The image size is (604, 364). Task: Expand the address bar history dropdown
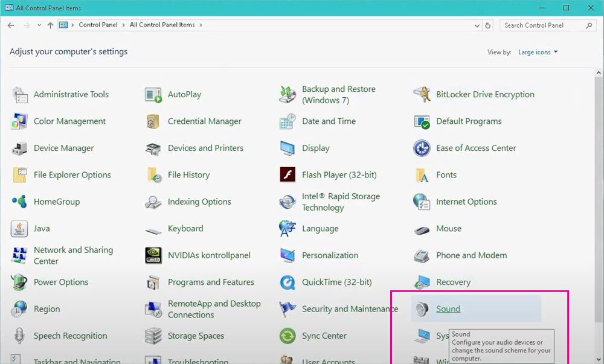click(477, 25)
